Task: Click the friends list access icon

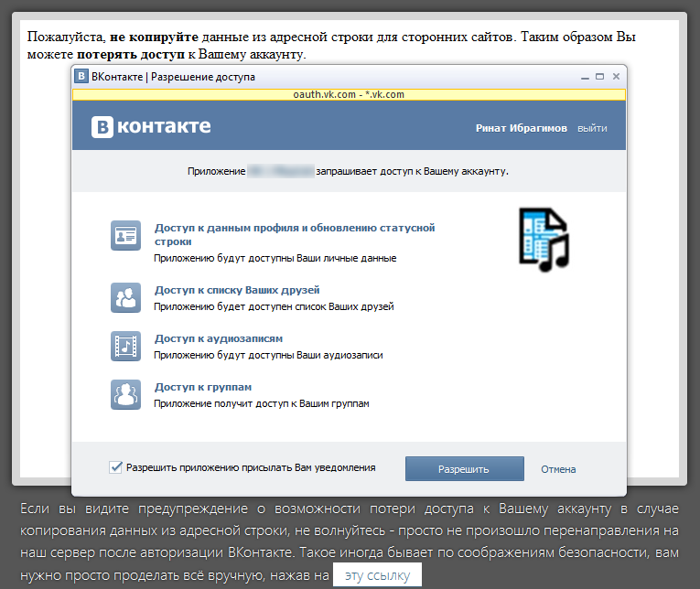Action: [126, 297]
